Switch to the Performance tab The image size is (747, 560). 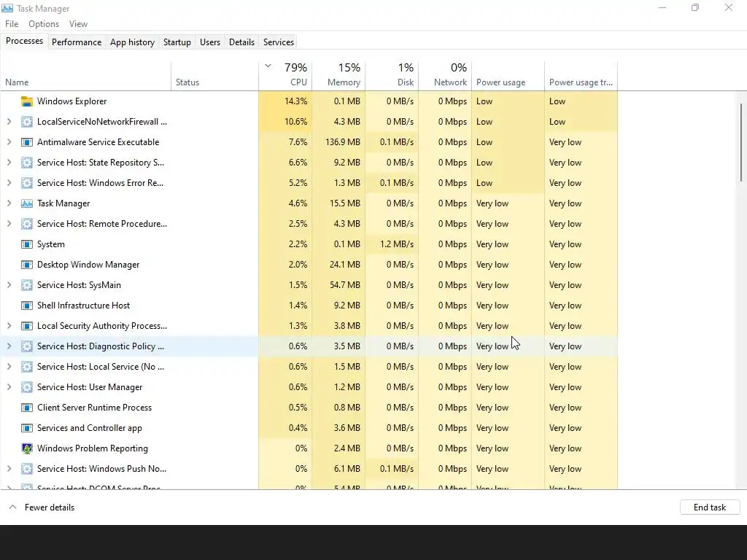77,42
